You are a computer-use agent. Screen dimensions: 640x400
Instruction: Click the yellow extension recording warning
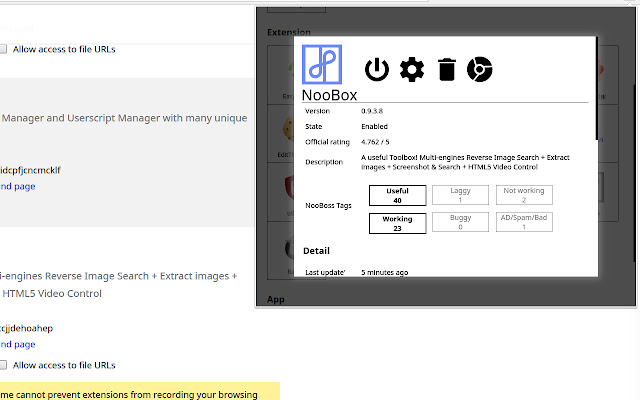(140, 391)
